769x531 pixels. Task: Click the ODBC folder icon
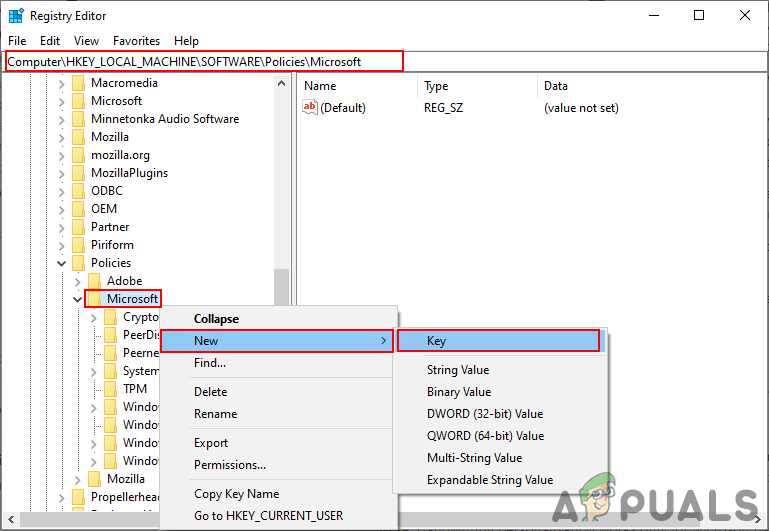point(78,191)
